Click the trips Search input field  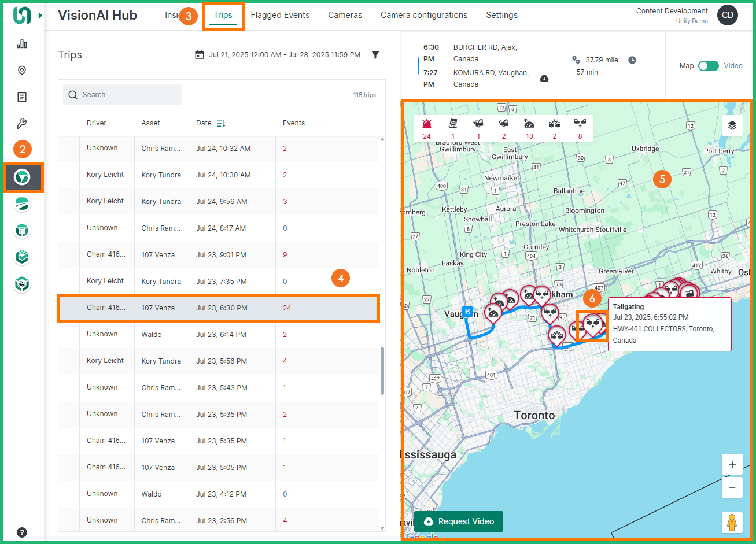tap(123, 95)
